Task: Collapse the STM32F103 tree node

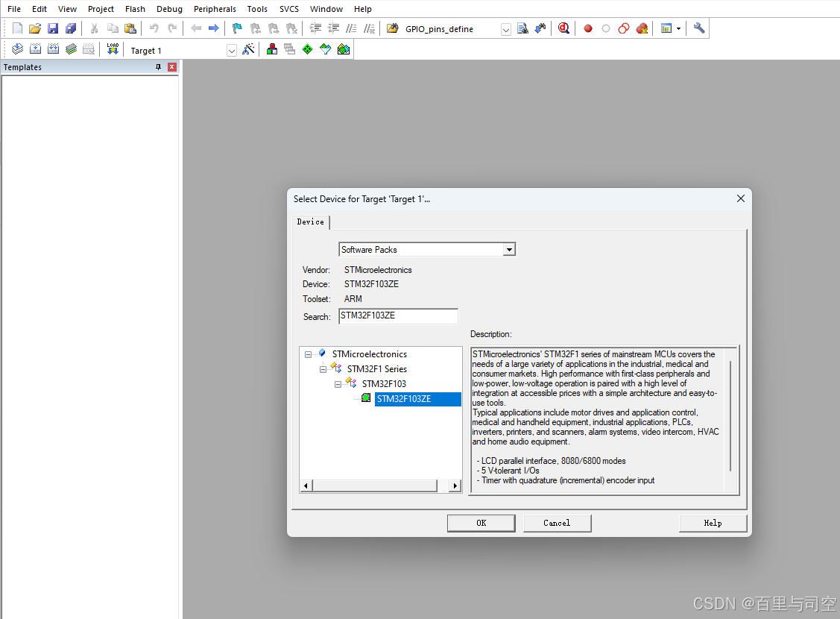Action: (338, 384)
